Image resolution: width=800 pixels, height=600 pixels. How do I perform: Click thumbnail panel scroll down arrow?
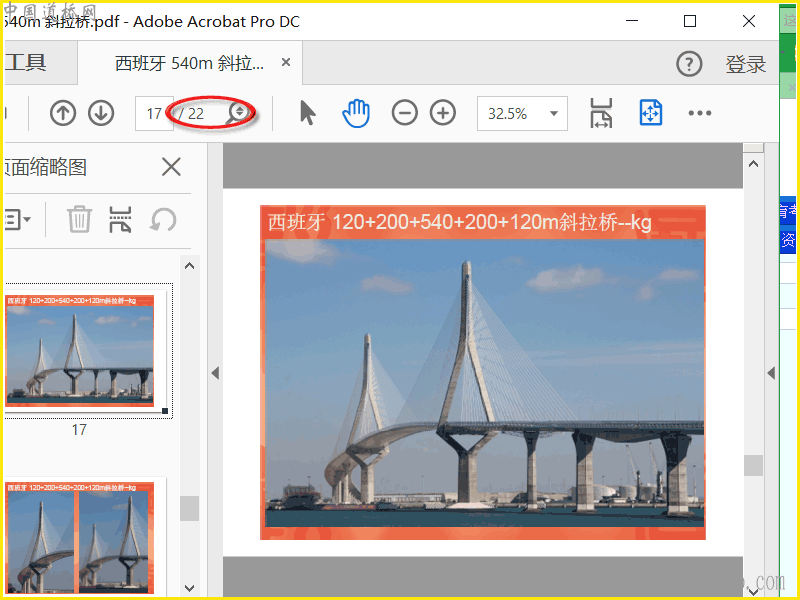(x=189, y=588)
